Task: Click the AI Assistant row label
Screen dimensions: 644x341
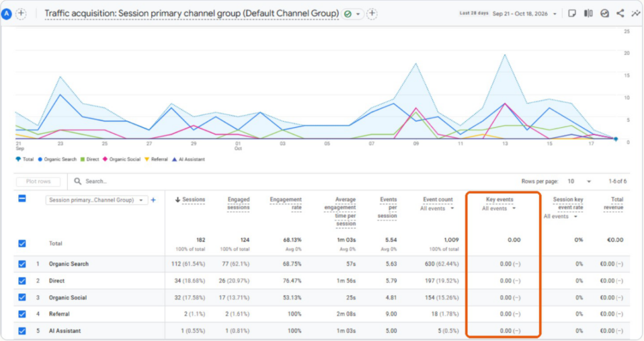Action: click(x=65, y=331)
